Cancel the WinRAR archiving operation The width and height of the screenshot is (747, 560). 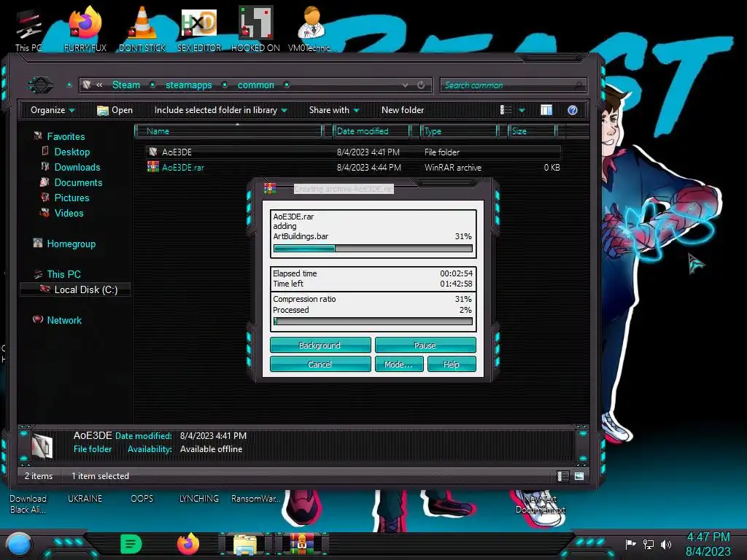click(x=320, y=365)
